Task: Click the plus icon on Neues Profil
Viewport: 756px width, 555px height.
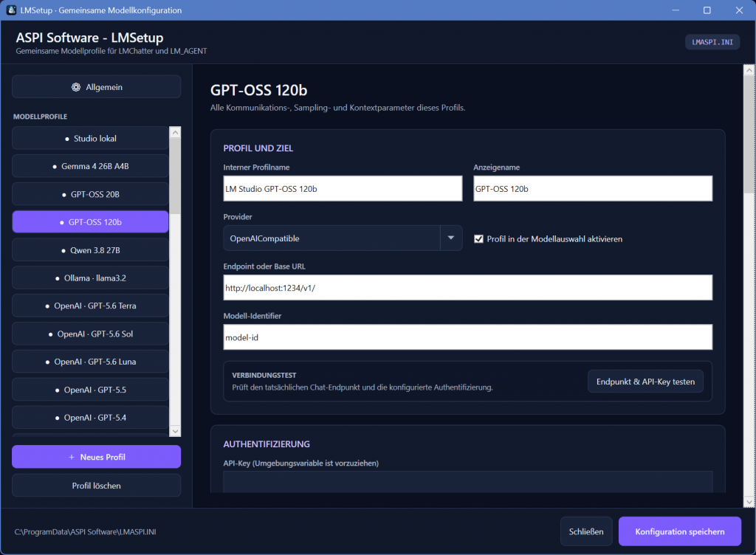Action: [72, 457]
